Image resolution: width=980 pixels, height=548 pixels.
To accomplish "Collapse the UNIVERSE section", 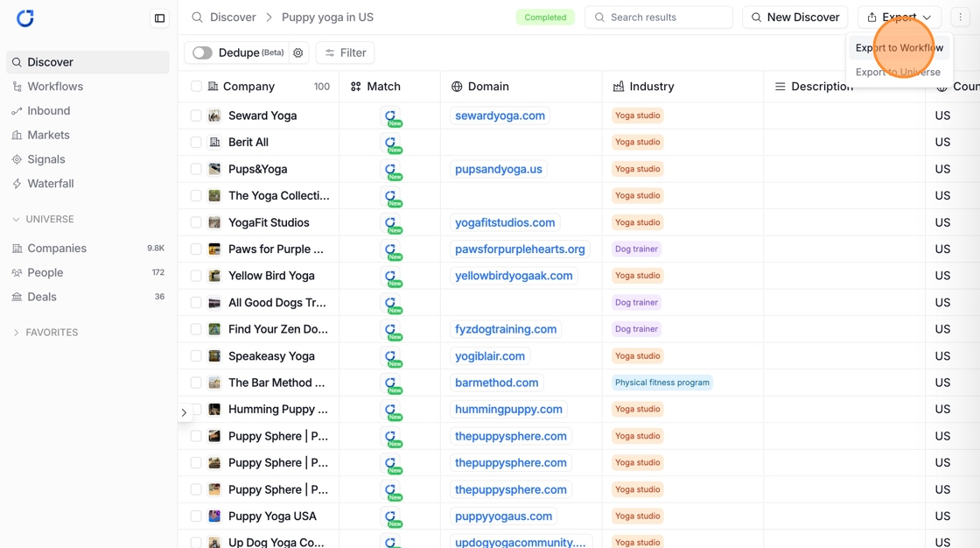I will point(17,219).
